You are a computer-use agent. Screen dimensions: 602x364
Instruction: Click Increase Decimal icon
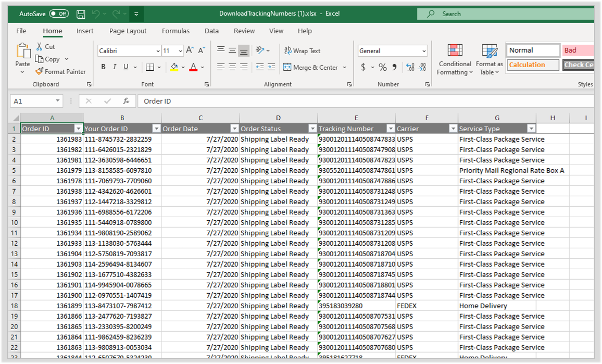[x=410, y=67]
